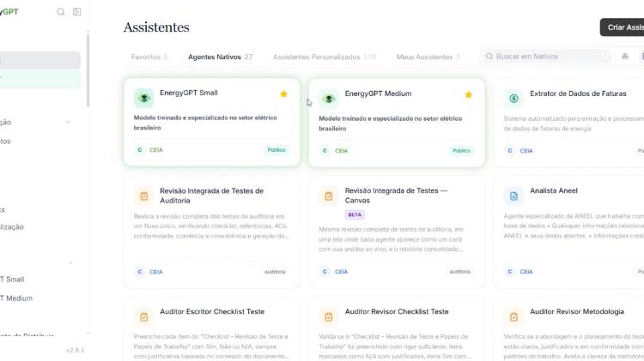Click the Analista Aneel document icon
Viewport: 644px width, 361px height.
tap(513, 196)
